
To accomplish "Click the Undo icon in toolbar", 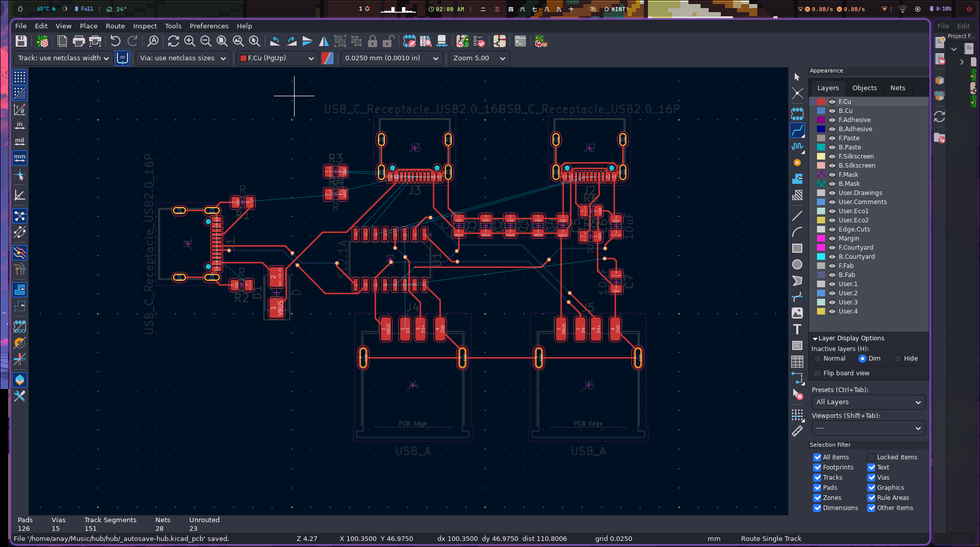I will pyautogui.click(x=115, y=42).
